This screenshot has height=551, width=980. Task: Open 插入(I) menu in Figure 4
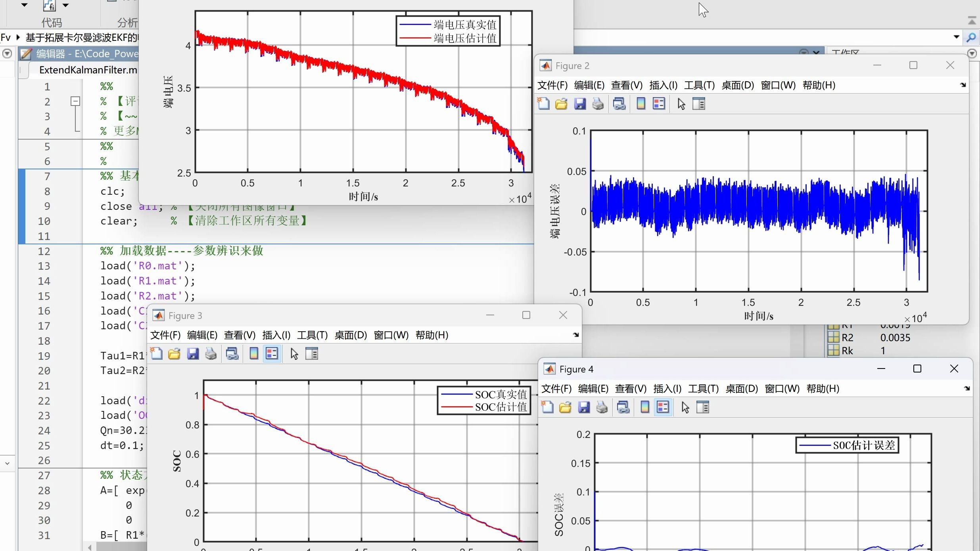tap(667, 389)
